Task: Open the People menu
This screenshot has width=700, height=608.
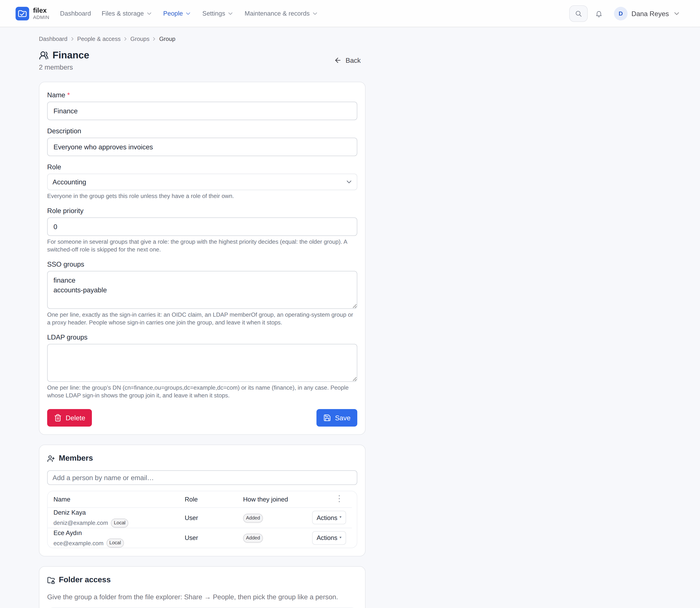Action: [x=177, y=14]
